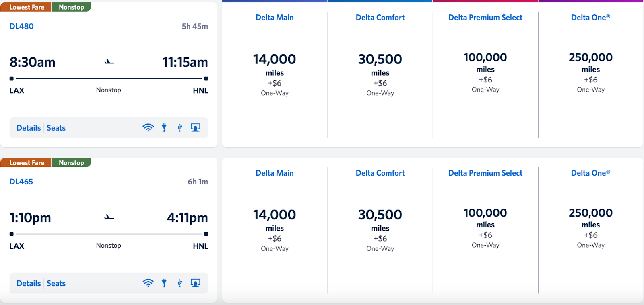644x305 pixels.
Task: Open Details for the 1:10pm flight
Action: pos(29,283)
